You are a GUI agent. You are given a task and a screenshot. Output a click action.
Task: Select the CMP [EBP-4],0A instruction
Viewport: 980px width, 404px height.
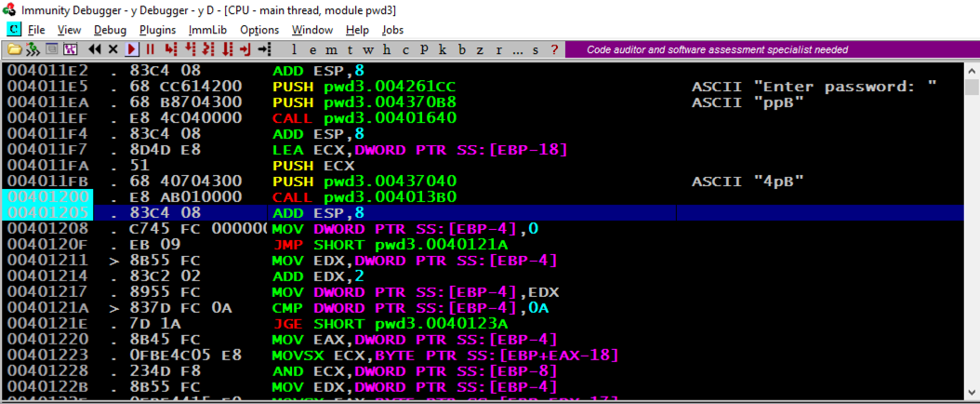[x=411, y=308]
